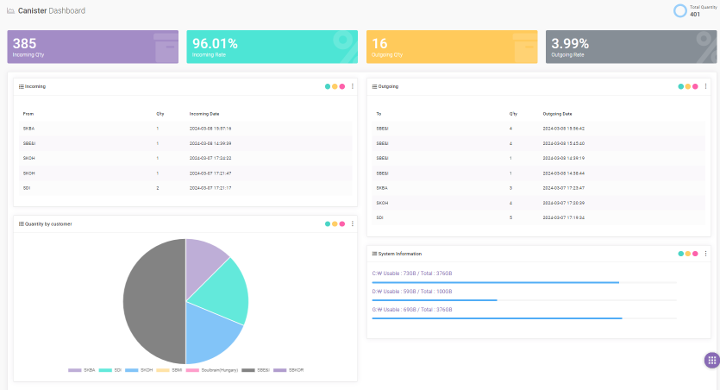Click the purple grid apps floating button
Image resolution: width=720 pixels, height=390 pixels.
click(x=712, y=360)
